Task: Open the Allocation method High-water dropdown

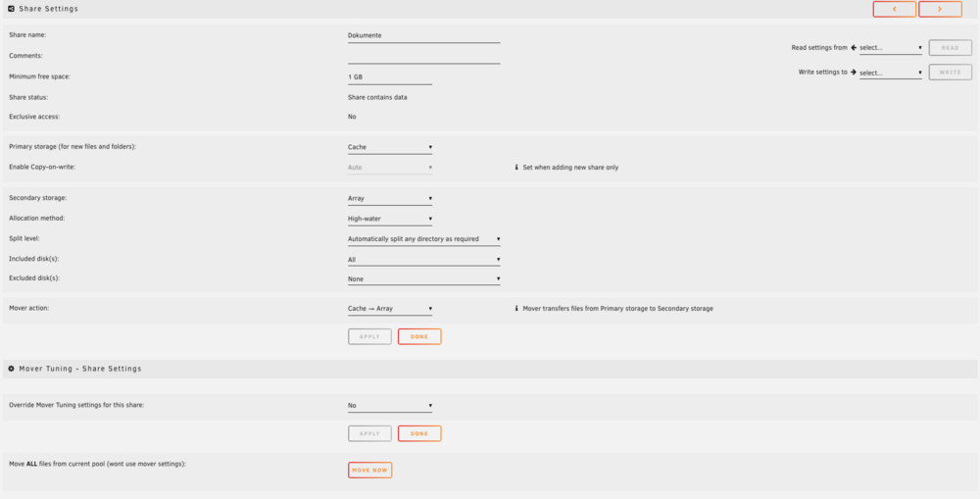Action: pos(390,219)
